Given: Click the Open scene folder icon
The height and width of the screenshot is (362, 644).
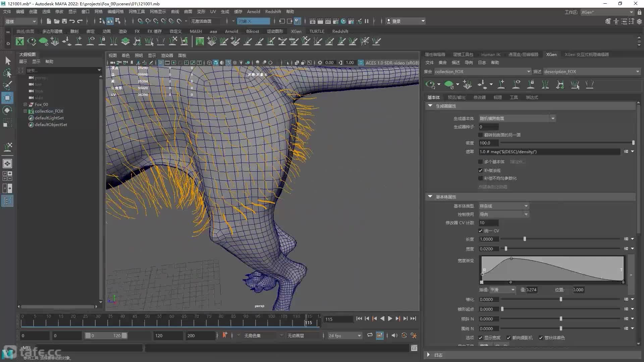Looking at the screenshot, I should coord(57,21).
